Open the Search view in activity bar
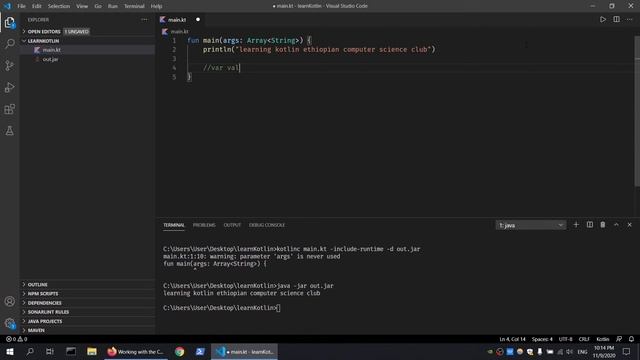Screen dimensions: 640x360 pyautogui.click(x=9, y=44)
